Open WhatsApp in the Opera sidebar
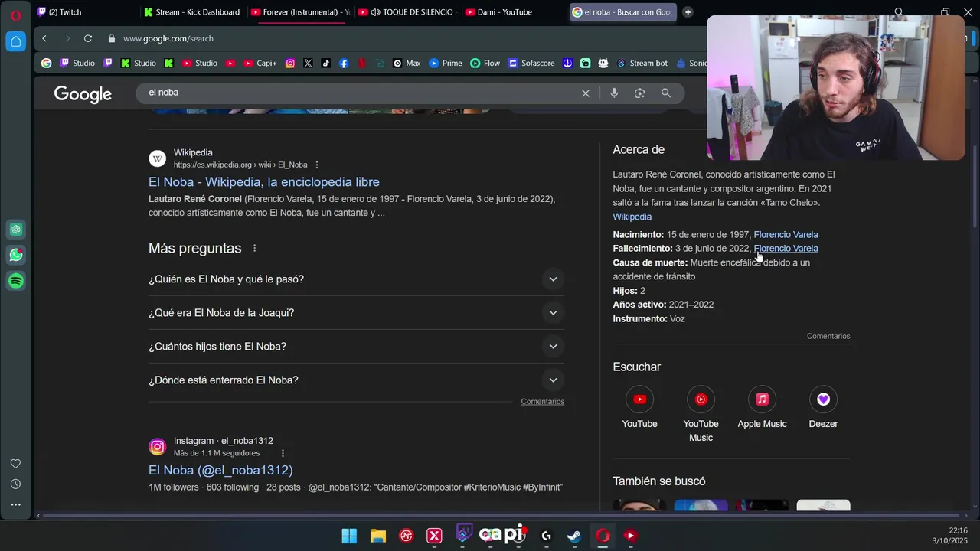980x551 pixels. 16,255
